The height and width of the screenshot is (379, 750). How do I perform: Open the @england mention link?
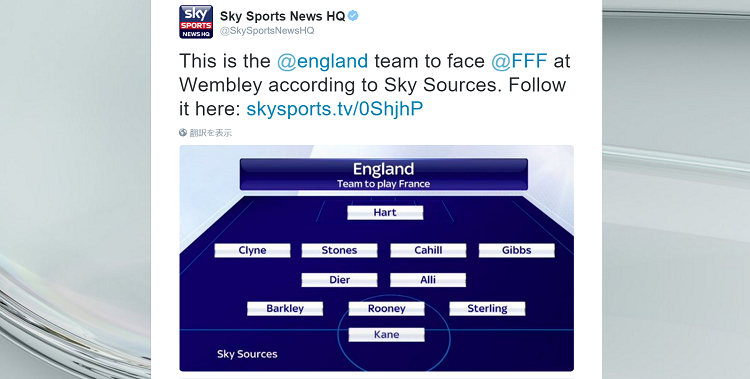click(x=322, y=61)
